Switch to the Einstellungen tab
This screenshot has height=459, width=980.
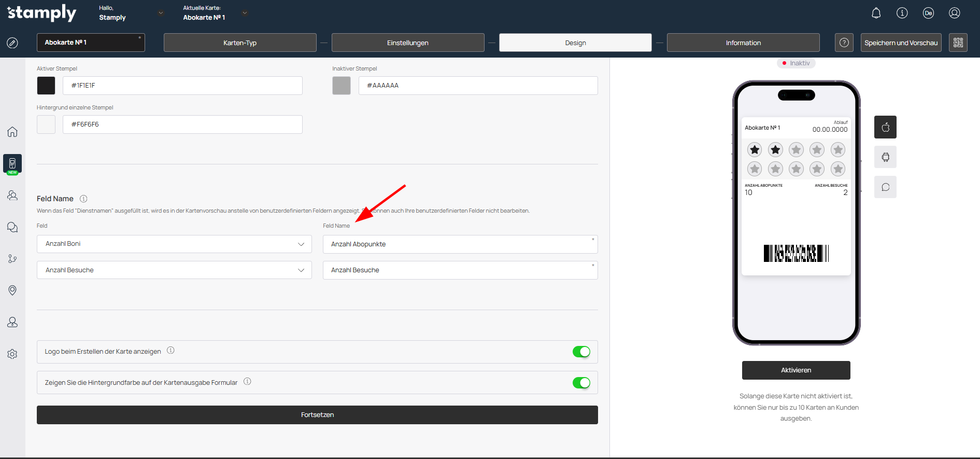[407, 43]
